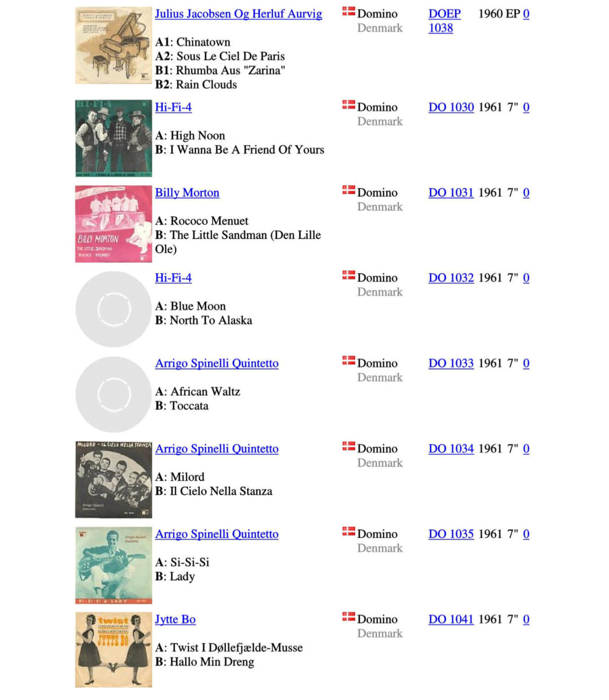Open the DOEP 1038 catalog number link

[444, 21]
